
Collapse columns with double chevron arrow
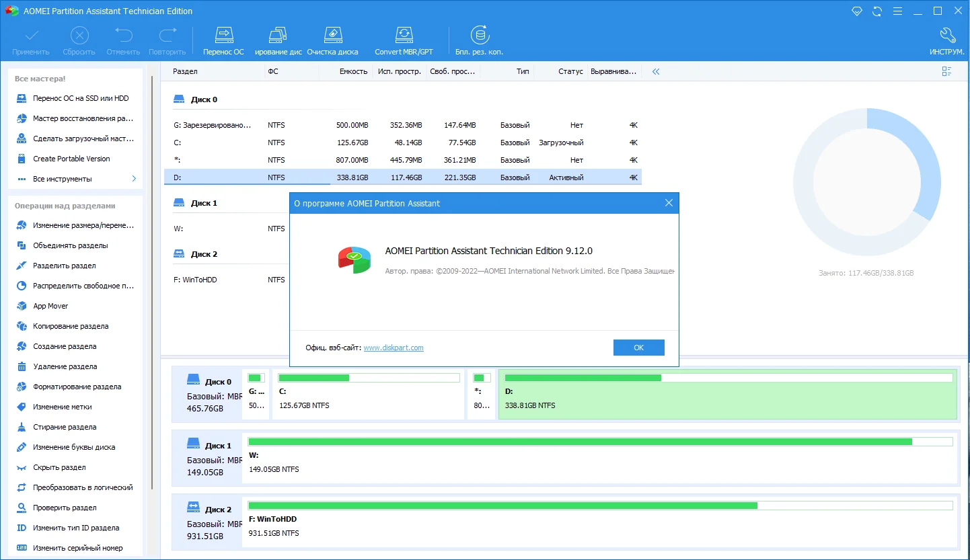[x=656, y=71]
